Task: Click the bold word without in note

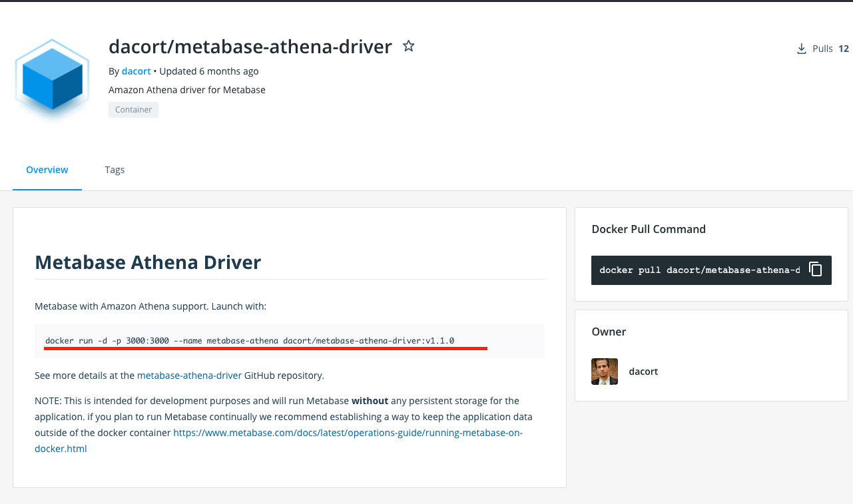Action: (x=369, y=401)
